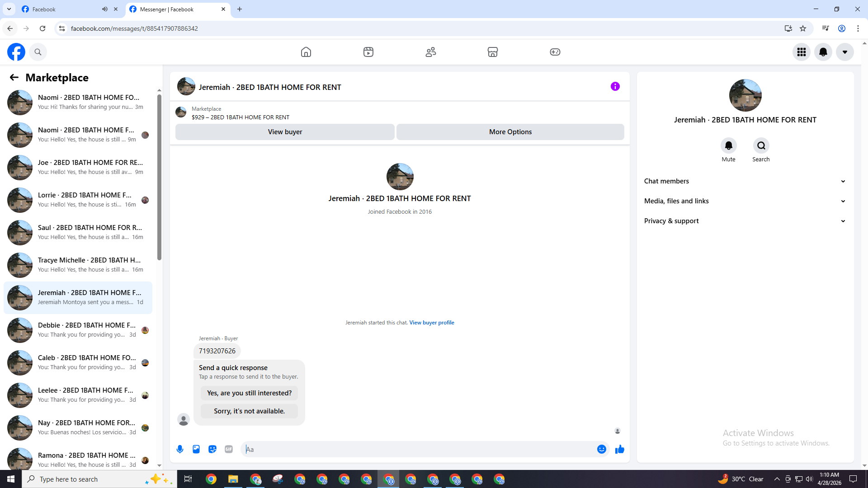Open the first Naomi conversation from 3m ago

tap(78, 102)
